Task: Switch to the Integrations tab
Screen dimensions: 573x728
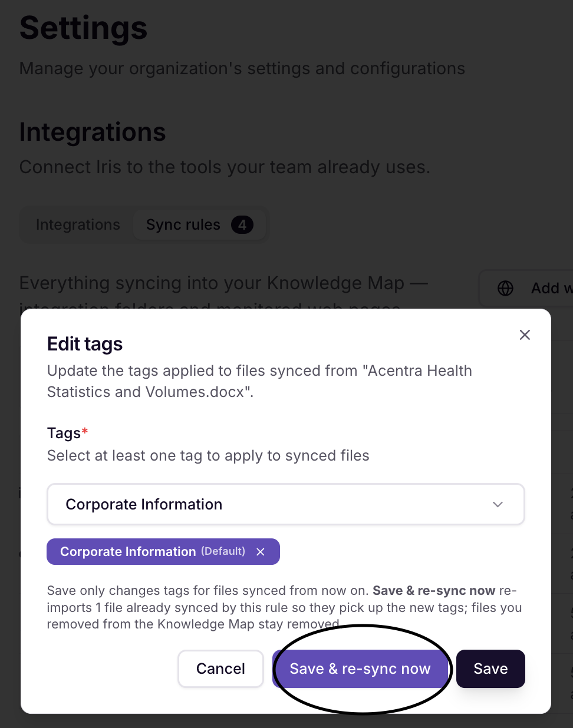Action: [x=78, y=224]
